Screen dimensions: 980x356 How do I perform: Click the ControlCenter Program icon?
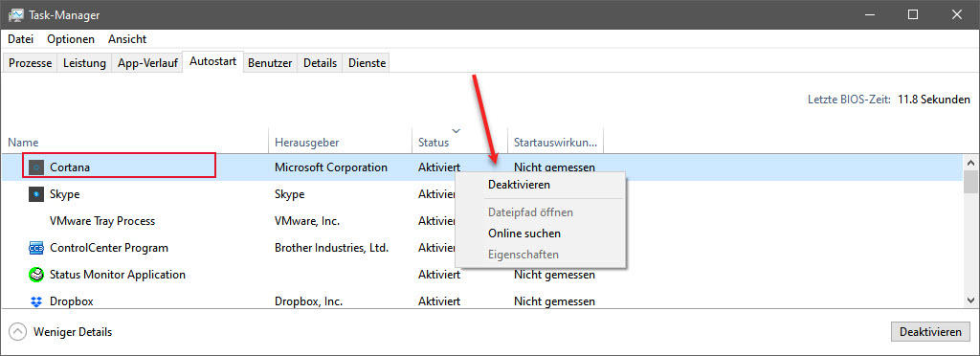coord(37,248)
